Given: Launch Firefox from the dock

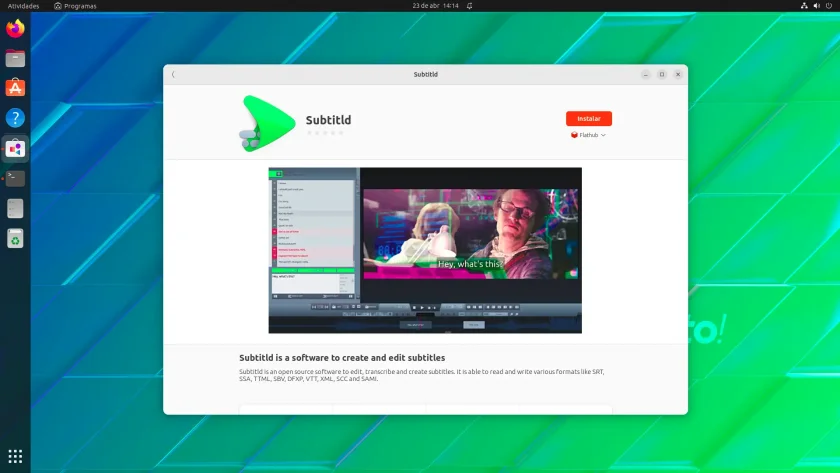Looking at the screenshot, I should (x=15, y=28).
